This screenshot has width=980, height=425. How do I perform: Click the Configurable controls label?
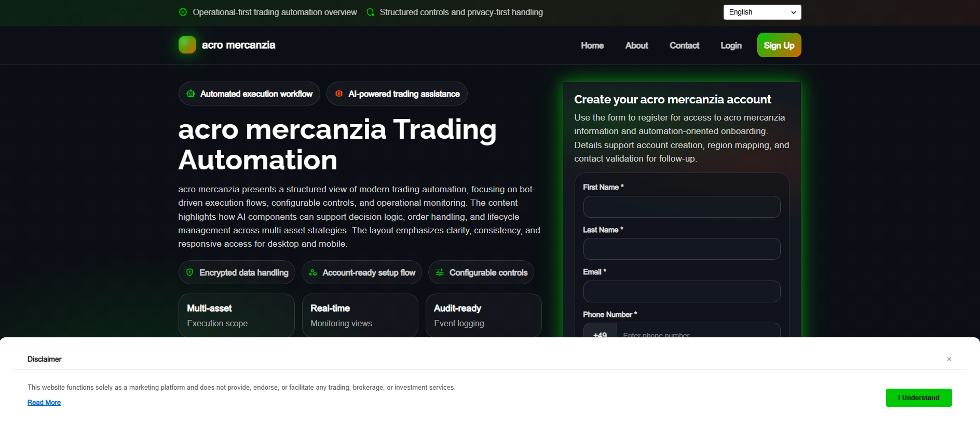point(488,273)
